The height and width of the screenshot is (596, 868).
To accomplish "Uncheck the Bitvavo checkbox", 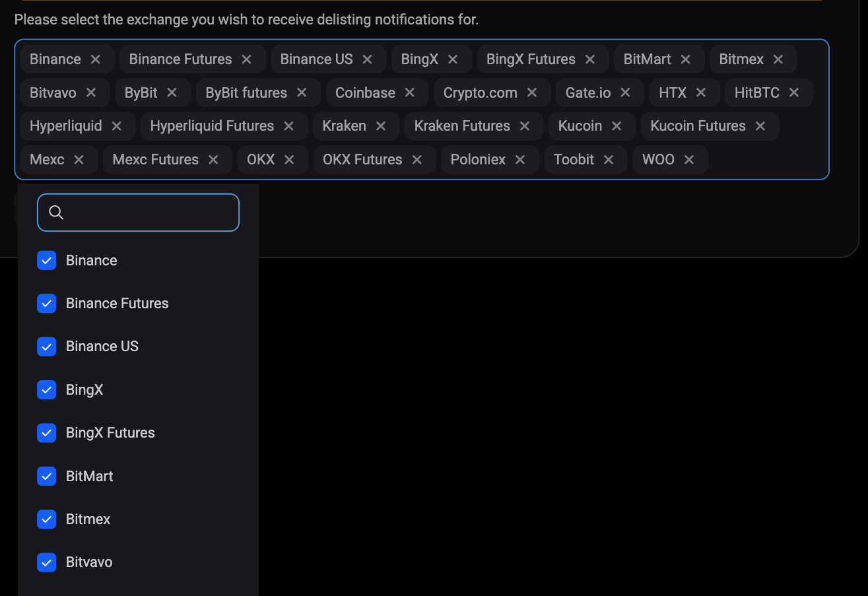I will (x=47, y=562).
